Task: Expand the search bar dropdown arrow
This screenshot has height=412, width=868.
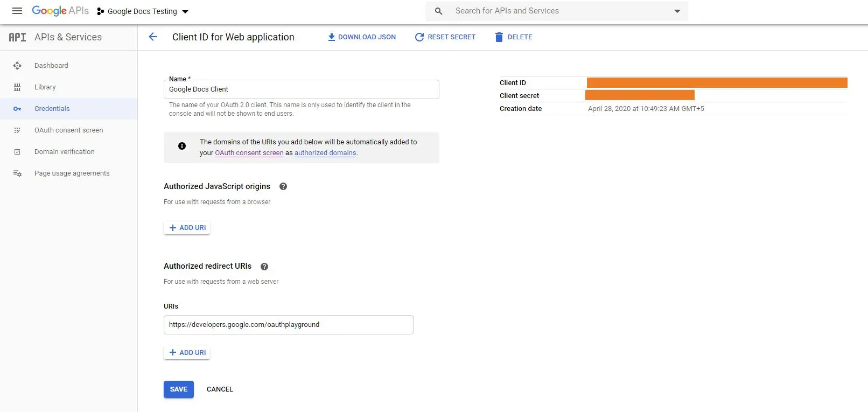Action: tap(677, 11)
